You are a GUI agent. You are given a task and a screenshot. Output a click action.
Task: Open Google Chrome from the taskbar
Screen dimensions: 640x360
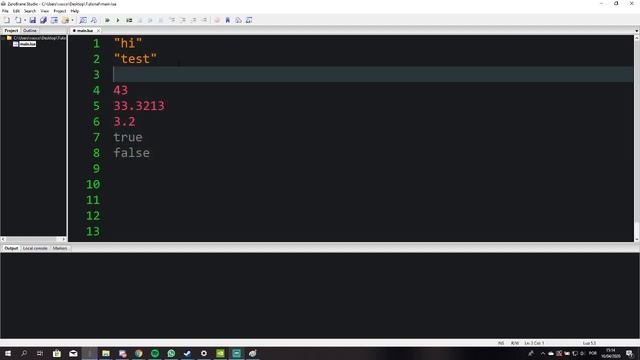(139, 353)
